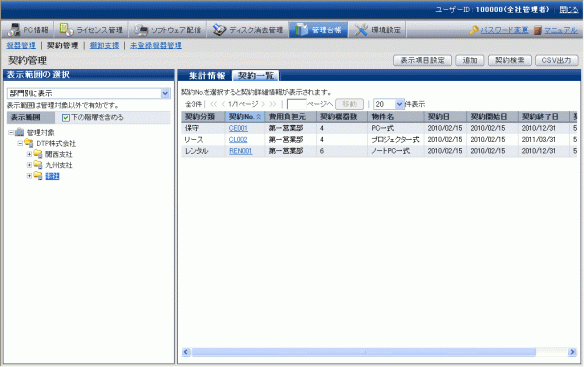This screenshot has width=584, height=367.
Task: Click the CSV出力 button
Action: [556, 60]
